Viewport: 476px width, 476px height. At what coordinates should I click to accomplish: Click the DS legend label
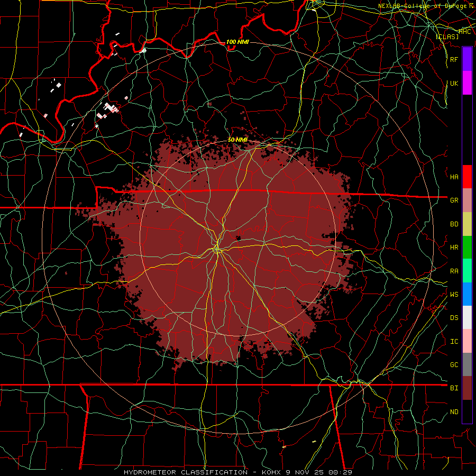454,318
